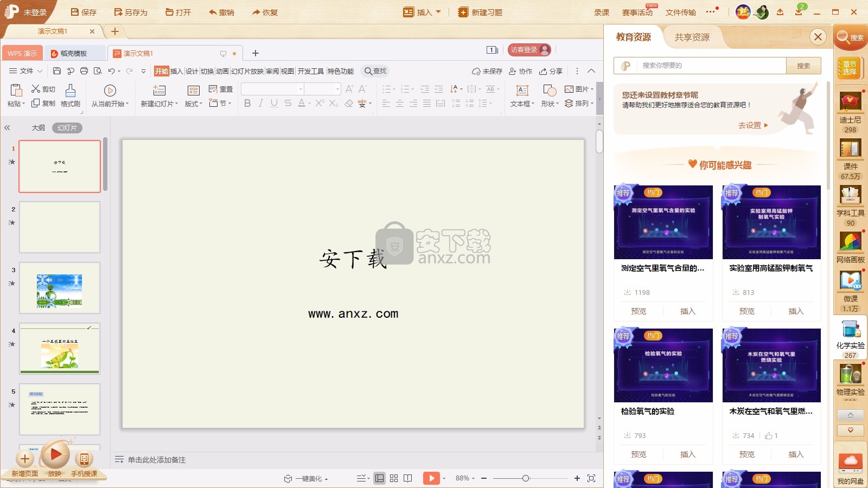Click the save icon in quick access toolbar

(x=56, y=71)
